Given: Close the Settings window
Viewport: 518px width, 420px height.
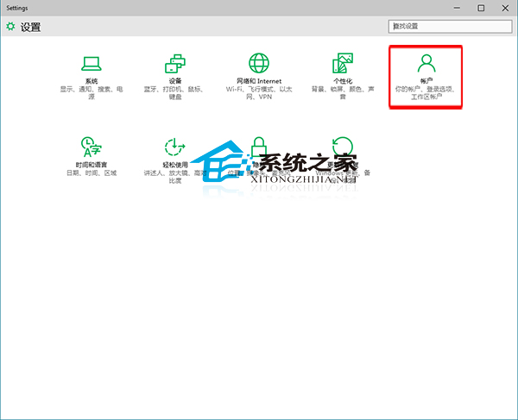Looking at the screenshot, I should [505, 8].
